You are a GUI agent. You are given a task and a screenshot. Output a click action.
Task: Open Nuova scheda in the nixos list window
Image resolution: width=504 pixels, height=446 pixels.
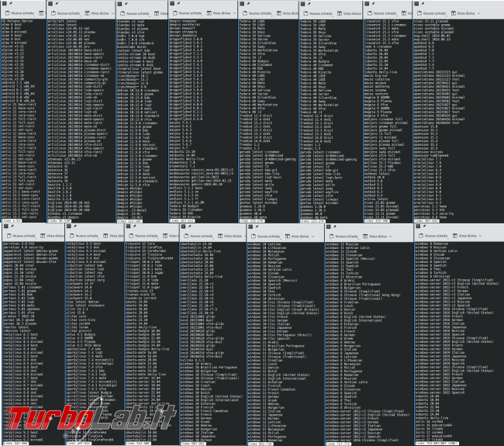coord(431,13)
